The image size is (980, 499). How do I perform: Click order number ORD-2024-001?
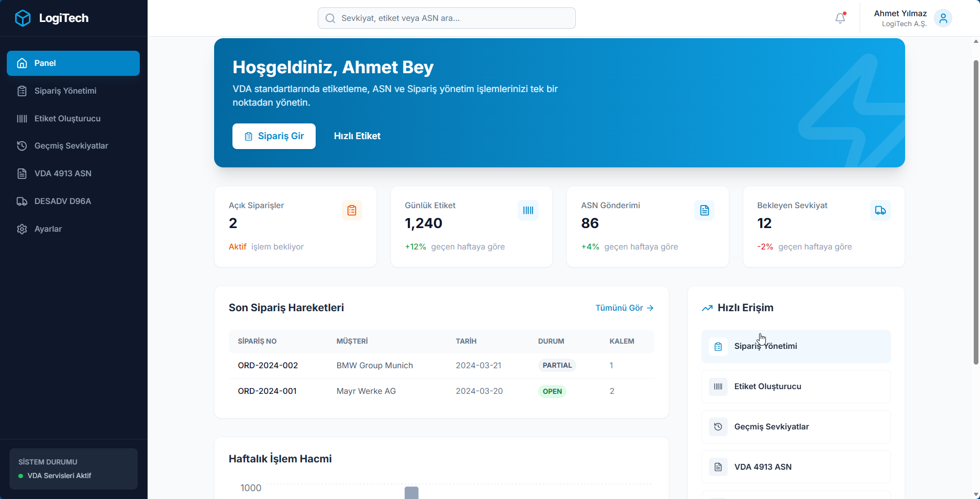coord(267,391)
